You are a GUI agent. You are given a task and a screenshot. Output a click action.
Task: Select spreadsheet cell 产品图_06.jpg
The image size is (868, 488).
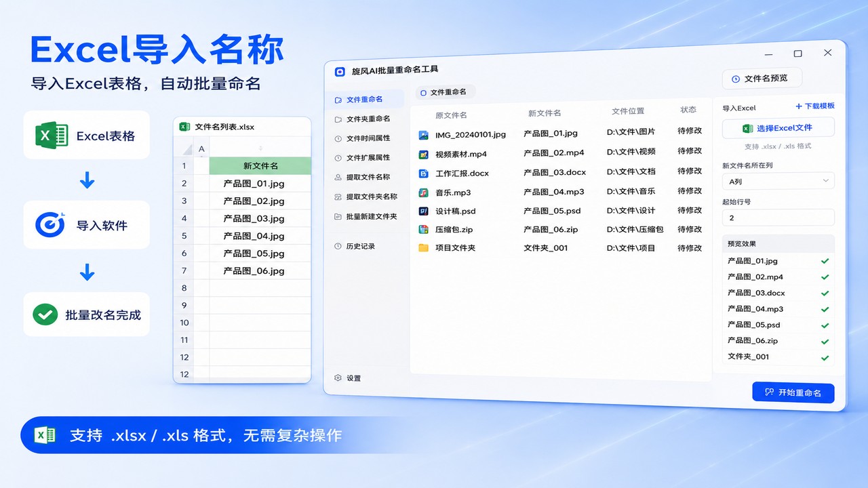[260, 271]
